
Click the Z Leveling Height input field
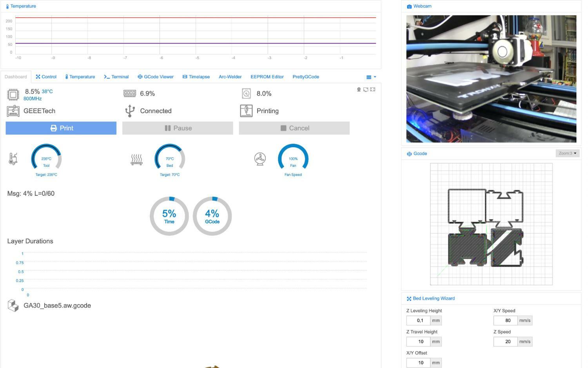tap(419, 321)
